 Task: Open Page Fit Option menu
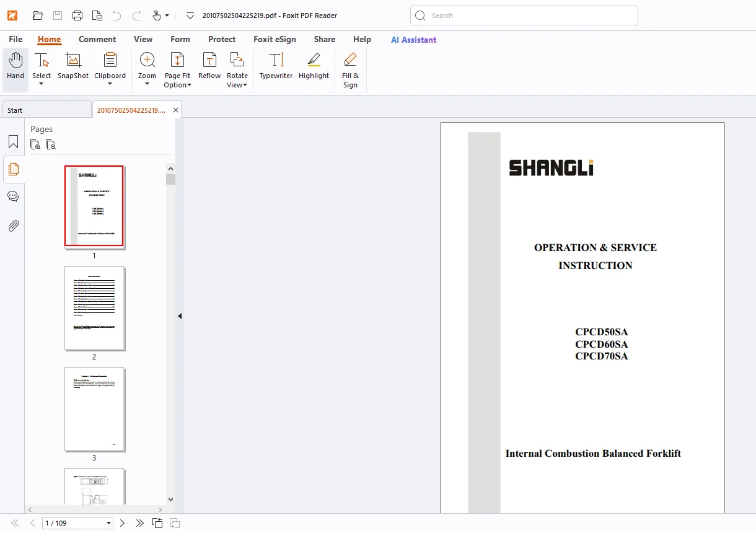177,70
